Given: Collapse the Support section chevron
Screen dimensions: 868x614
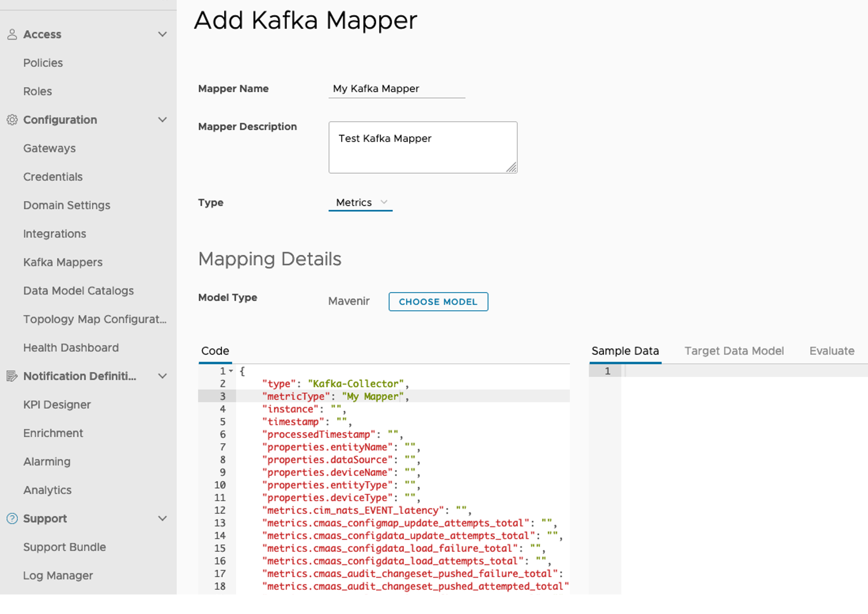Looking at the screenshot, I should [x=162, y=519].
